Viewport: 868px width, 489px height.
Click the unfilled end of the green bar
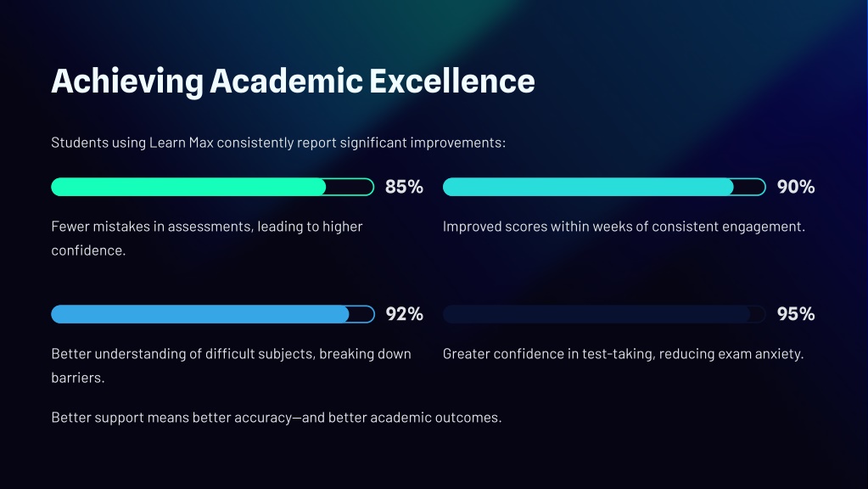point(350,187)
